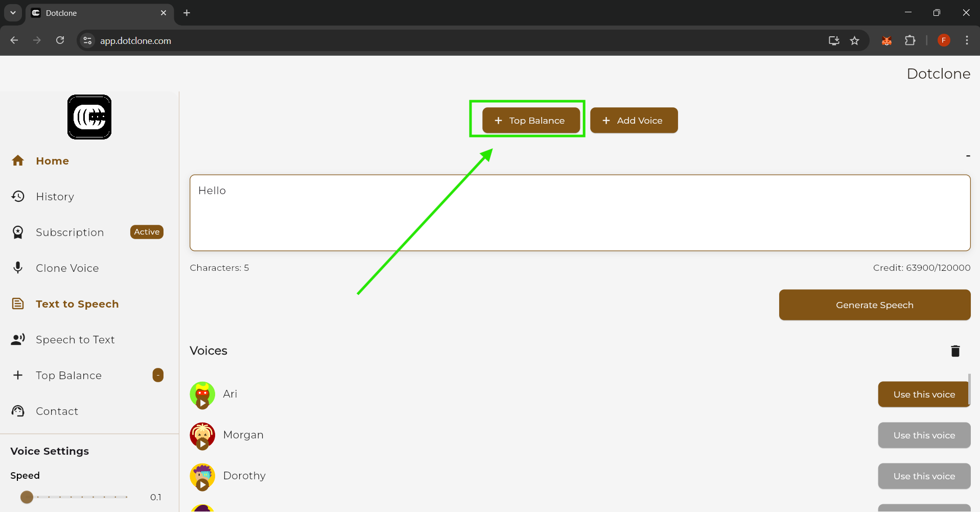Click the Active subscription badge
980x512 pixels.
147,232
